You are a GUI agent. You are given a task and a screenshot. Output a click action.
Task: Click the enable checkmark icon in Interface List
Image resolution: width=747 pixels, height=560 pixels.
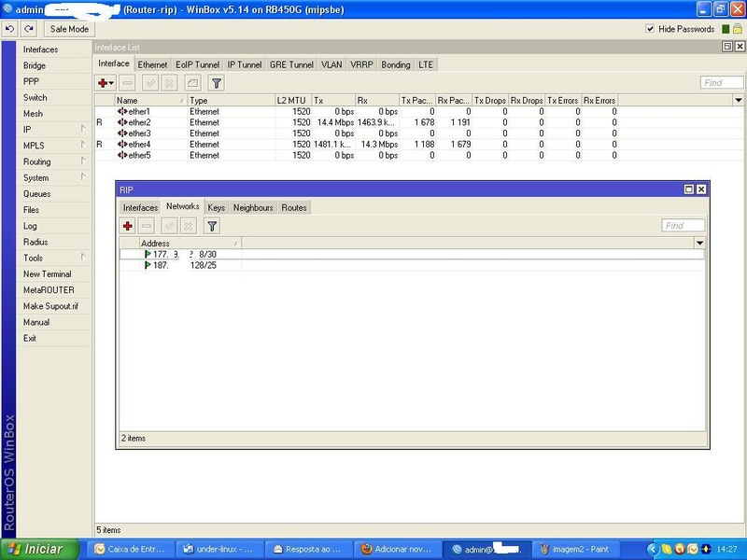point(150,83)
